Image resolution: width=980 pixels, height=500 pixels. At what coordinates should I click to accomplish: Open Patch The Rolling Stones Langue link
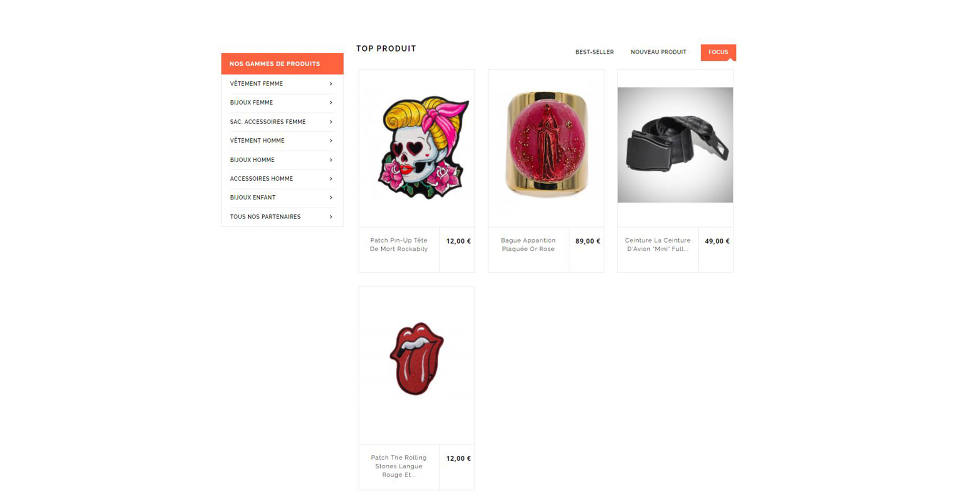click(x=399, y=466)
